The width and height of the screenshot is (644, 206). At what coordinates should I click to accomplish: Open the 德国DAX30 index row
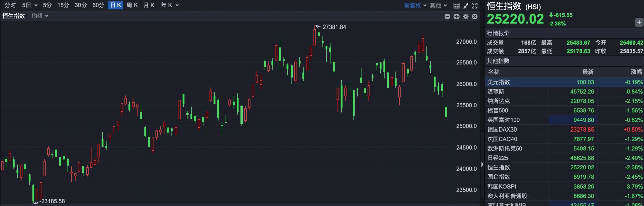click(502, 130)
